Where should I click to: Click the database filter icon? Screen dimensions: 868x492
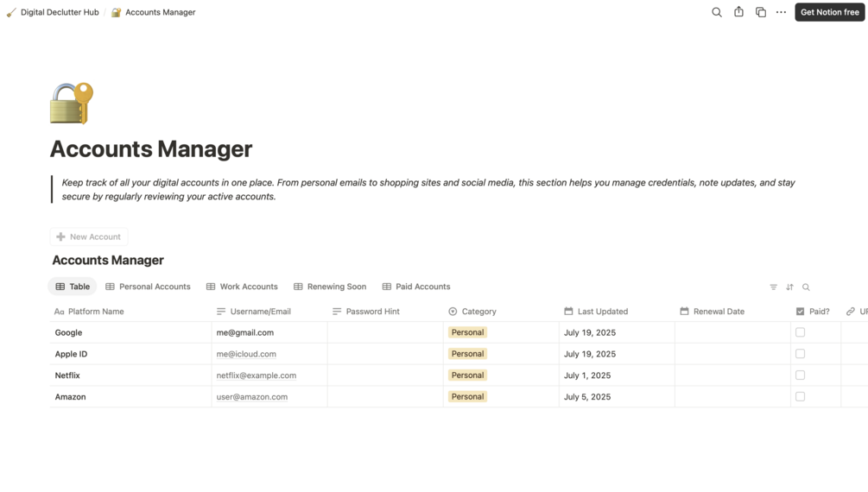pyautogui.click(x=773, y=287)
